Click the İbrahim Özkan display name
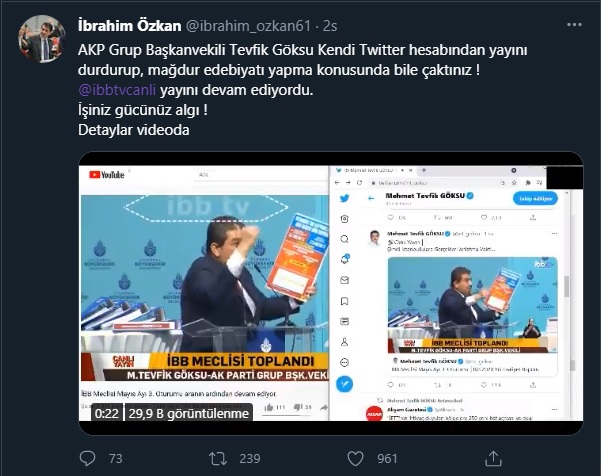The image size is (605, 476). [x=129, y=26]
